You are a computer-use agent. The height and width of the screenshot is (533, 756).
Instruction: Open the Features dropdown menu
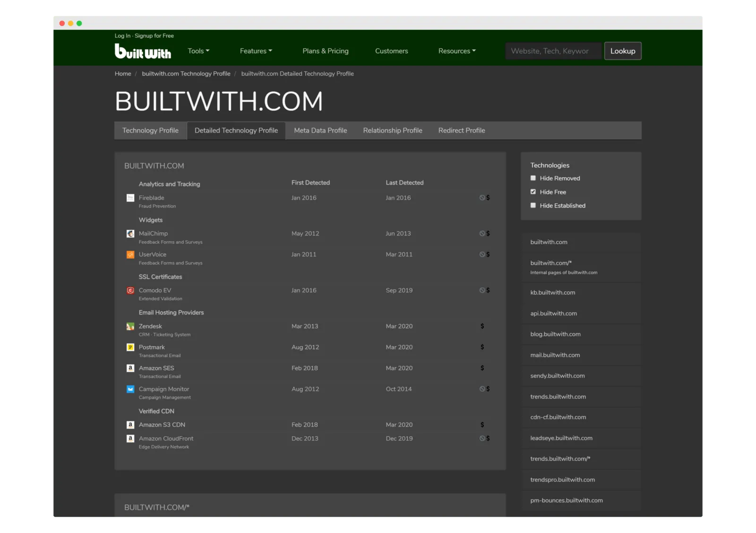(x=256, y=51)
